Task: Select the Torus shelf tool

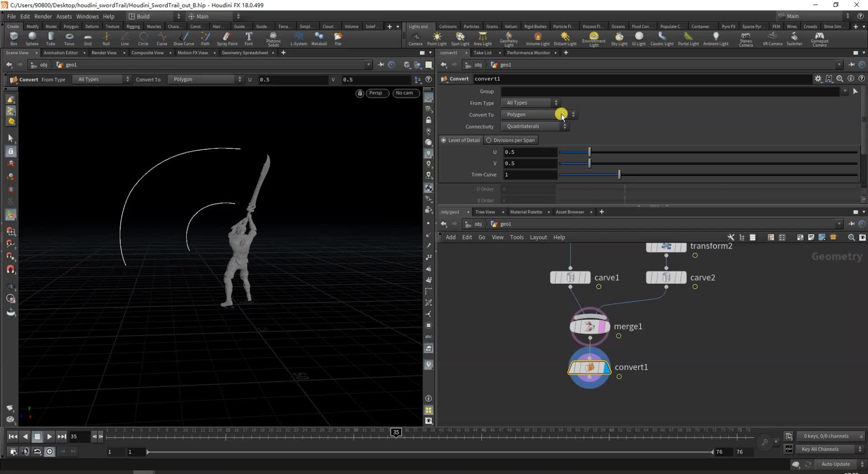Action: point(69,39)
